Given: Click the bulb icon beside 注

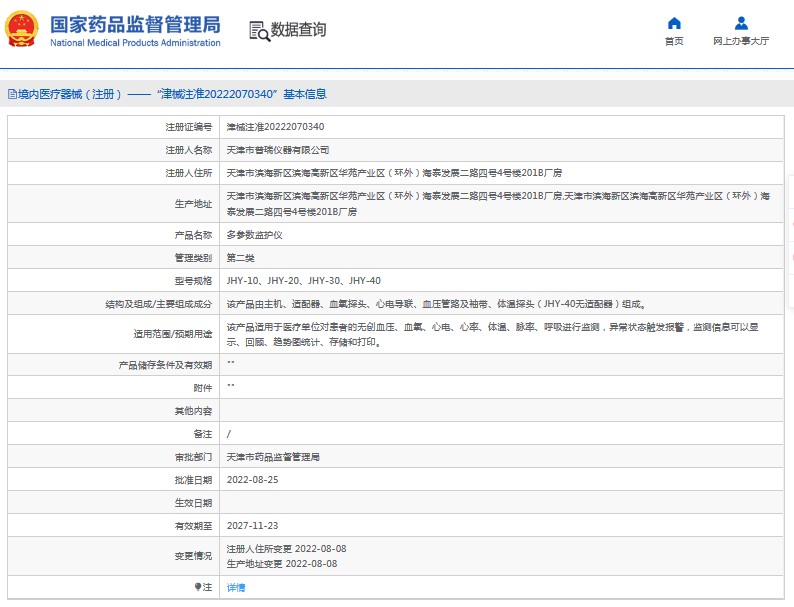Looking at the screenshot, I should [x=197, y=587].
